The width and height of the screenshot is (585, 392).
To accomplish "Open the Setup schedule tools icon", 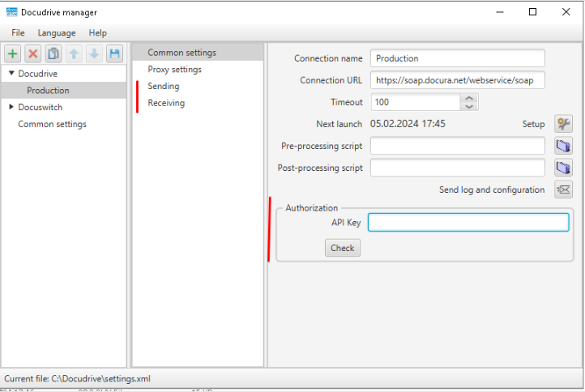I will (563, 124).
